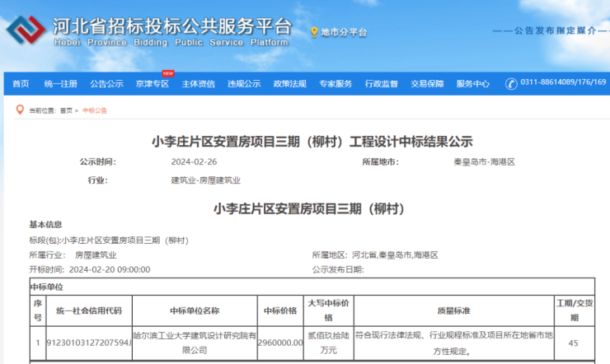This screenshot has height=364, width=610.
Task: Go to the 首页 menu item
Action: click(x=21, y=83)
